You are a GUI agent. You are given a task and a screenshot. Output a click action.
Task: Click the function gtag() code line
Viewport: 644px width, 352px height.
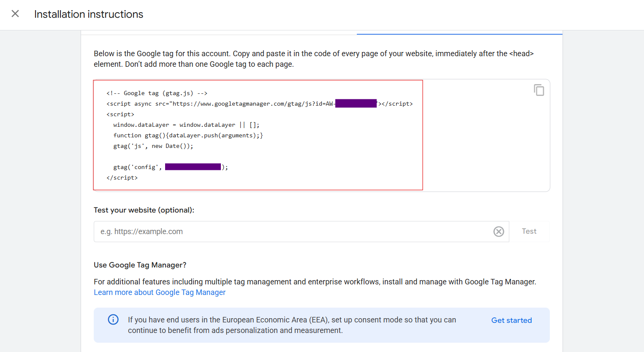[x=188, y=136]
